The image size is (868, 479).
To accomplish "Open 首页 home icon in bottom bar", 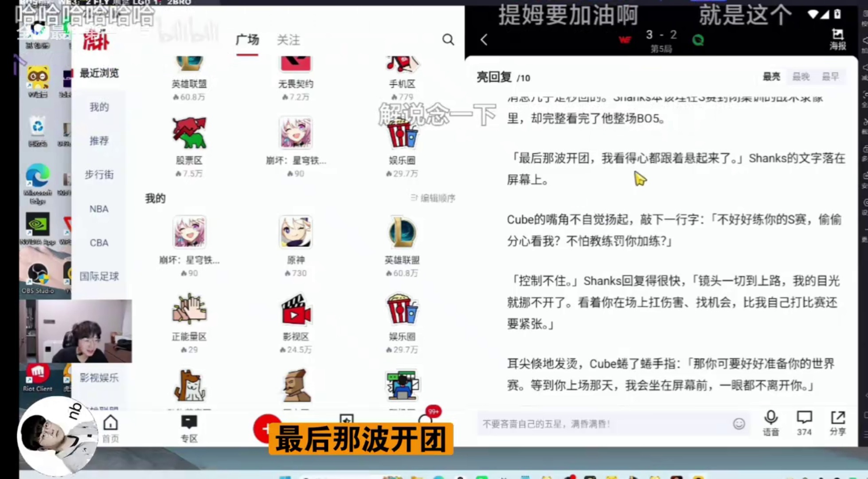I will pyautogui.click(x=110, y=428).
